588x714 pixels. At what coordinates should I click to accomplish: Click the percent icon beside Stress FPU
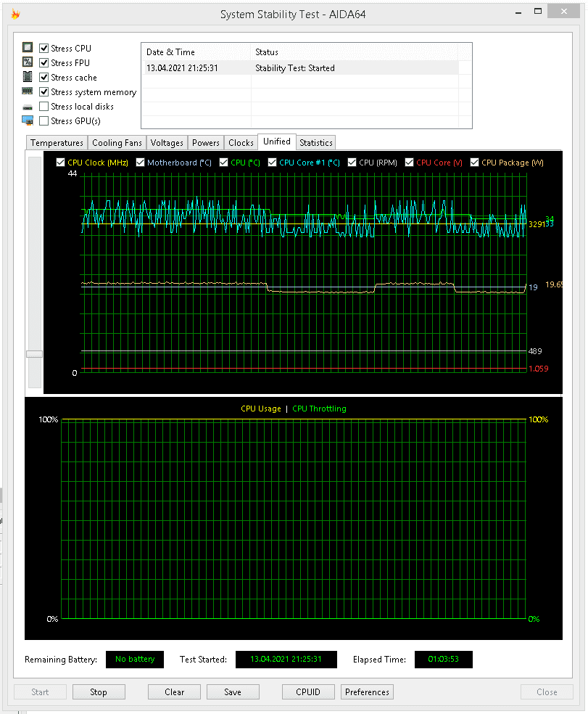(x=28, y=62)
